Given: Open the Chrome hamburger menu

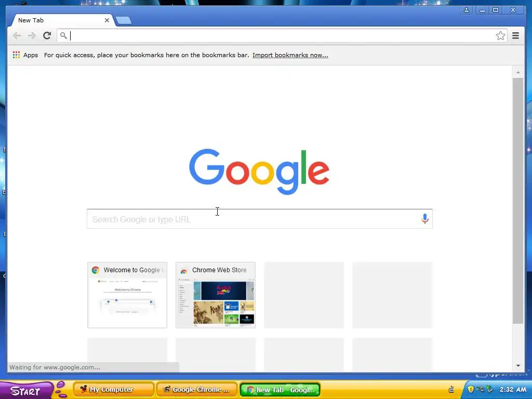Looking at the screenshot, I should point(515,36).
